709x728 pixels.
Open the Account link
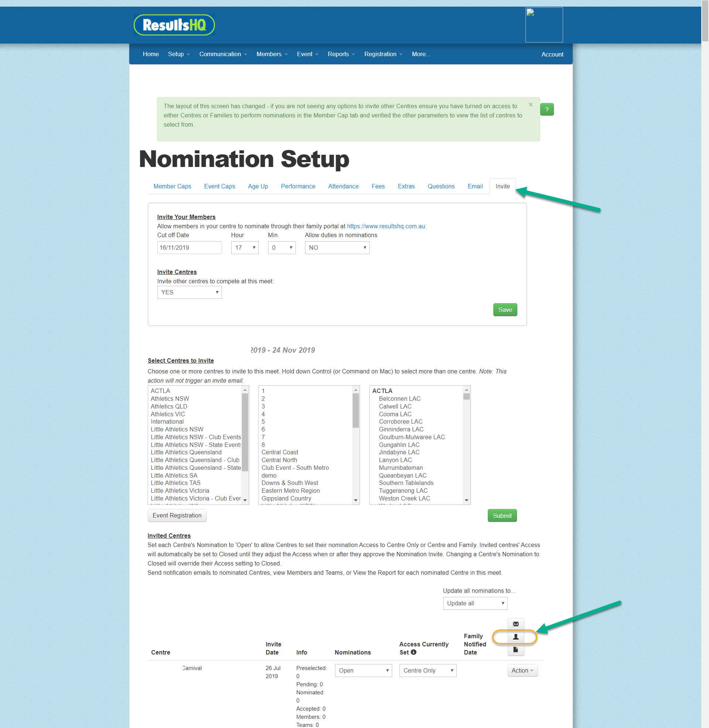pos(552,54)
